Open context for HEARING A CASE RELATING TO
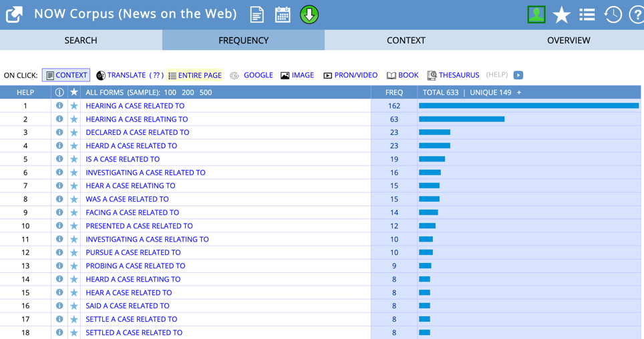 (x=137, y=119)
